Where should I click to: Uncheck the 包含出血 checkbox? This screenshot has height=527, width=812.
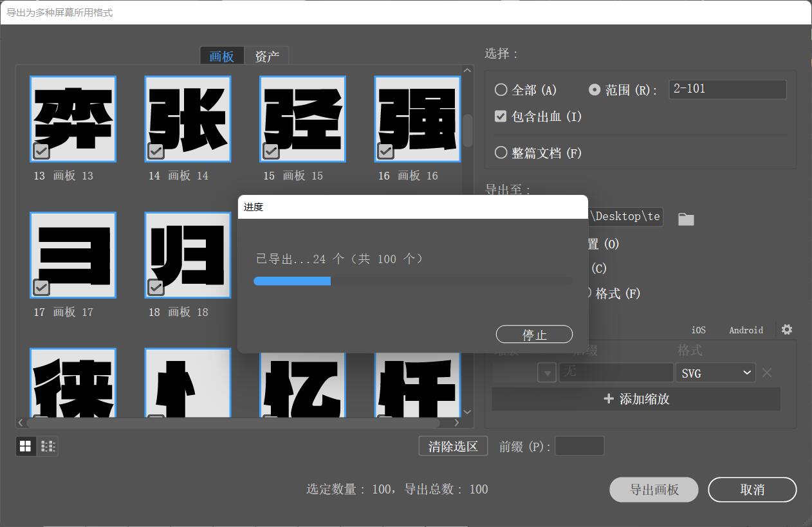[x=500, y=116]
